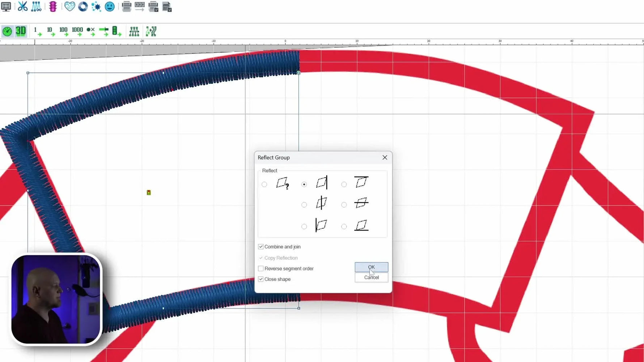Screen dimensions: 644x362
Task: Advance one stitch with the 1 arrow
Action: click(37, 31)
